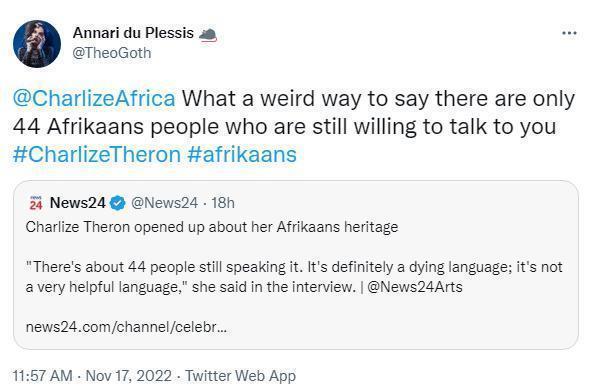The width and height of the screenshot is (594, 388).
Task: Click the News24 logo avatar
Action: (36, 203)
